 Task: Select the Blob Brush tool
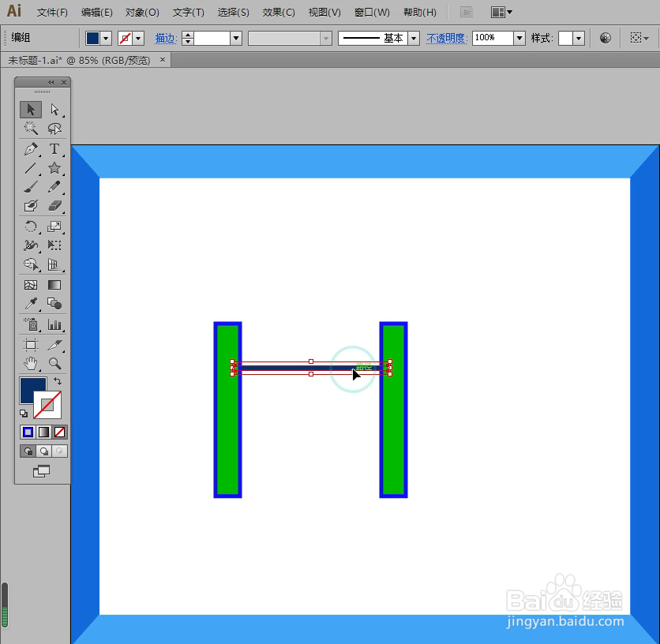(31, 206)
